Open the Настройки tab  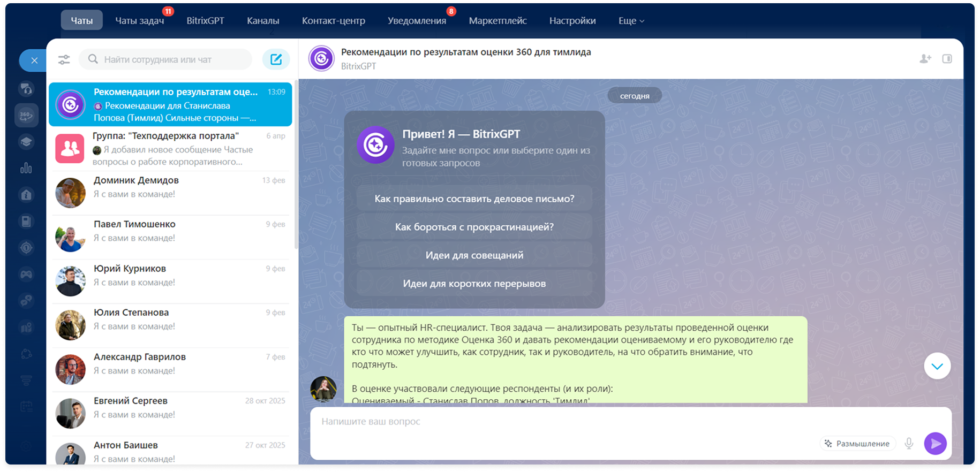pyautogui.click(x=572, y=20)
